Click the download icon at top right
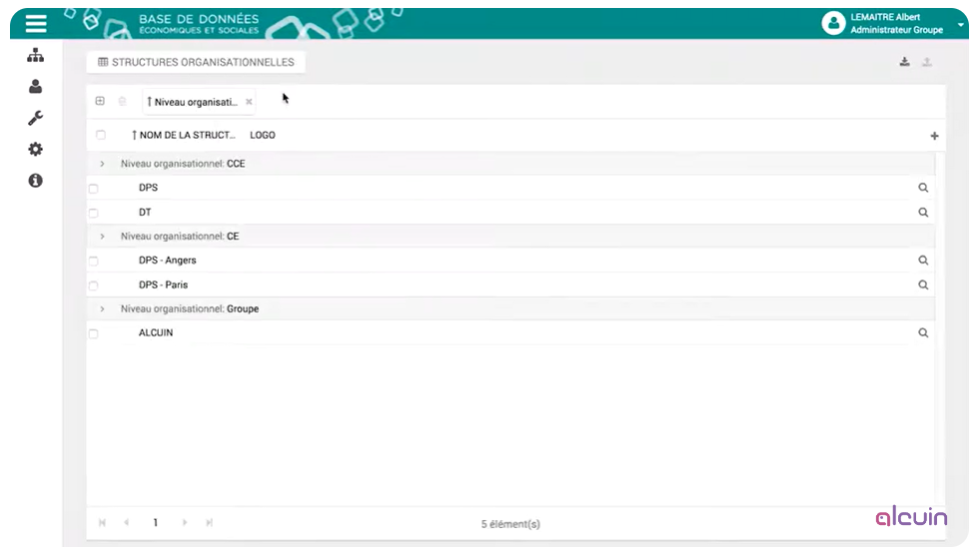 (x=905, y=62)
